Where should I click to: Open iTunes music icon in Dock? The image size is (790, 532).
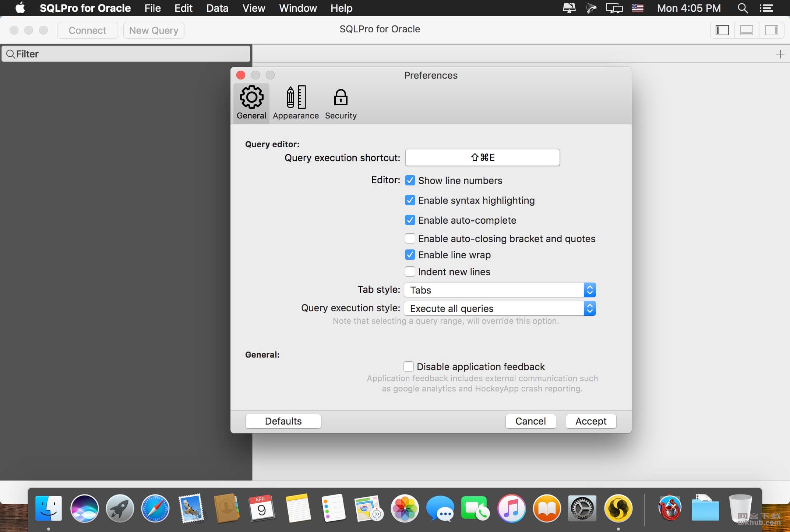(511, 508)
